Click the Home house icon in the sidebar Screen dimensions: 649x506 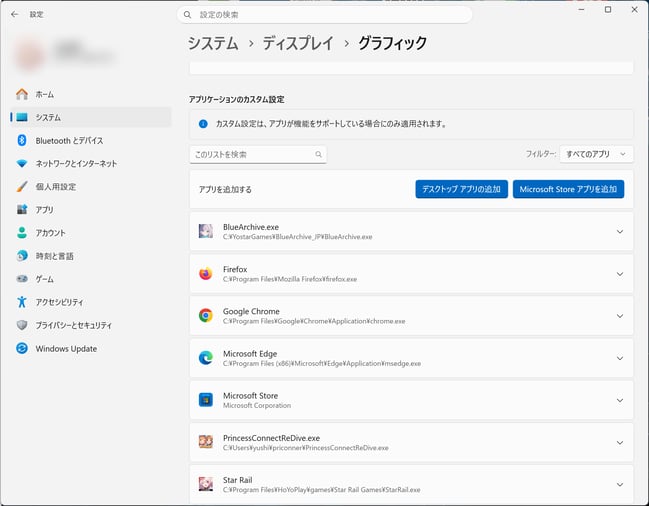[22, 94]
